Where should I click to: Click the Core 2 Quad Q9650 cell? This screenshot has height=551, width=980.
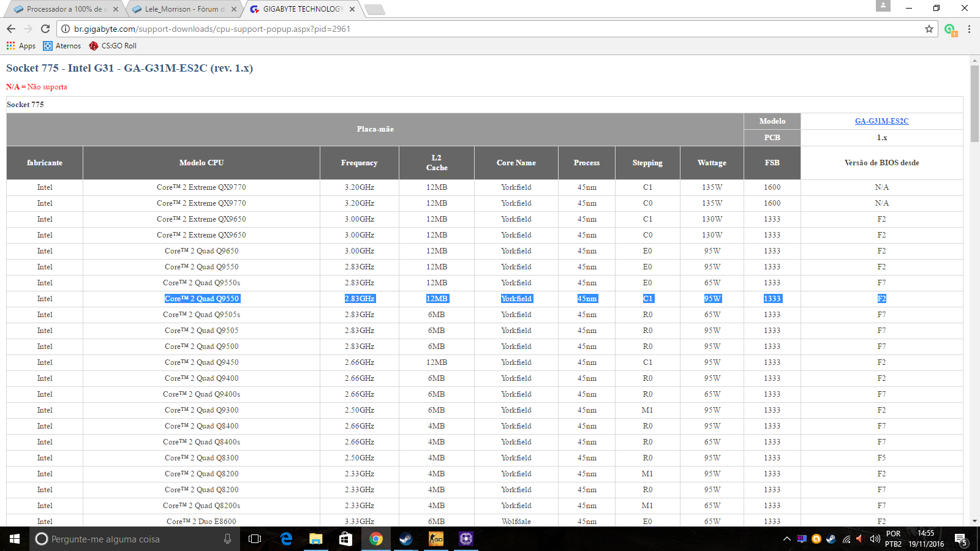(202, 251)
